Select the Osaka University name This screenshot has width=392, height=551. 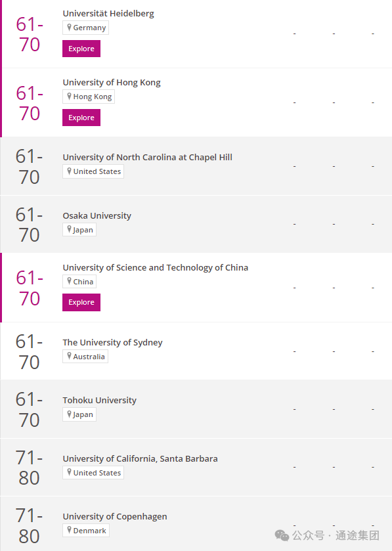(x=97, y=215)
